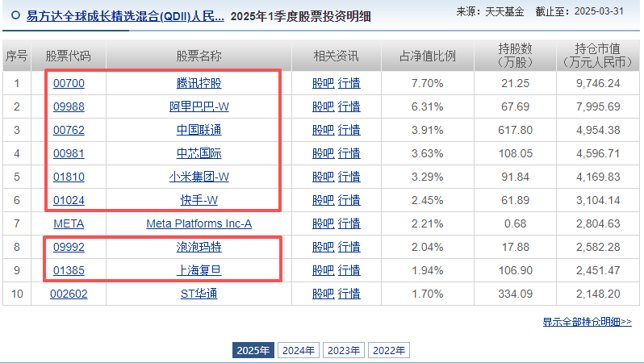This screenshot has width=644, height=363.
Task: Click the 持仓市值(万元人民币) column header
Action: click(597, 56)
